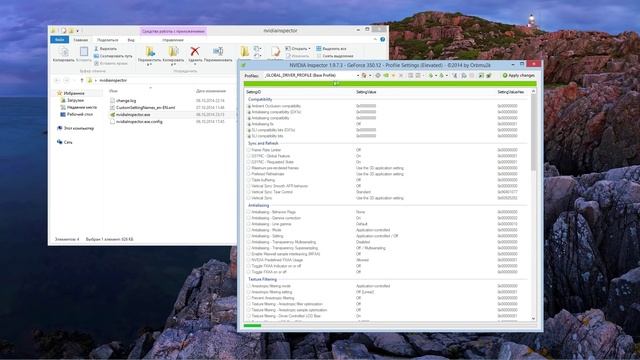The width and height of the screenshot is (640, 360).
Task: Click the Имя column header in Explorer
Action: coord(113,91)
